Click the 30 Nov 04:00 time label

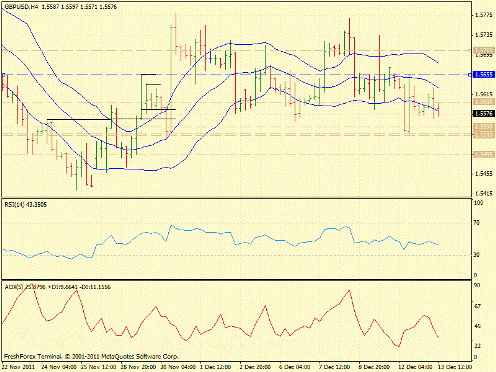point(178,367)
